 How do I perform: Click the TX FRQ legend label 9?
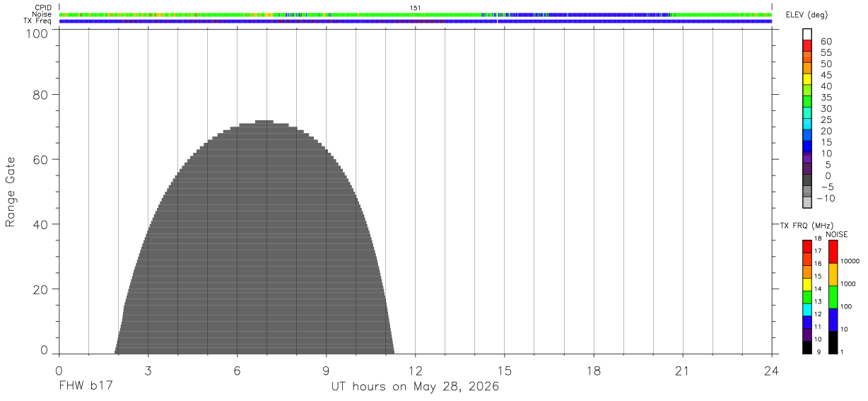817,352
